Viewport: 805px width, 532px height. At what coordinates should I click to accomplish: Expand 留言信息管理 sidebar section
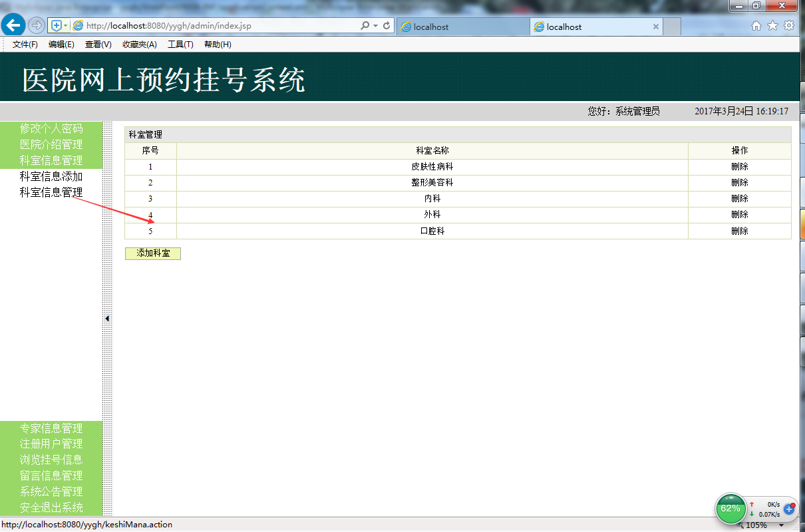click(51, 475)
